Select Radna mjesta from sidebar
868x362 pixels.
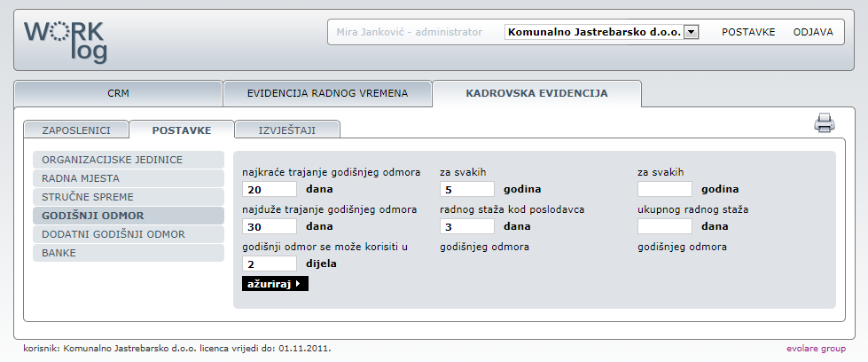point(128,178)
